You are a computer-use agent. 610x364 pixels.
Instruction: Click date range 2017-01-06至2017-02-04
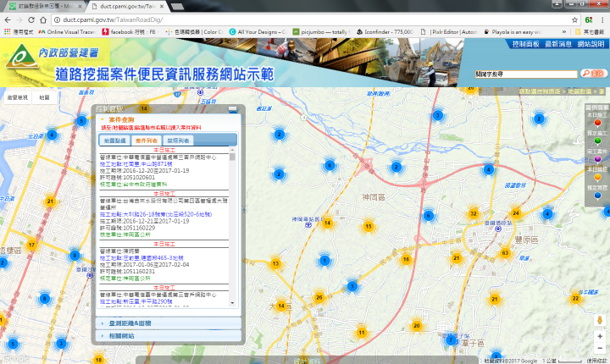(x=156, y=264)
